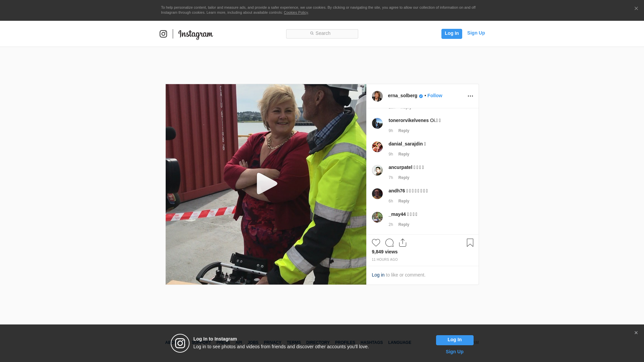This screenshot has width=644, height=362.
Task: Open the DIRECTORY footer link
Action: pyautogui.click(x=318, y=343)
